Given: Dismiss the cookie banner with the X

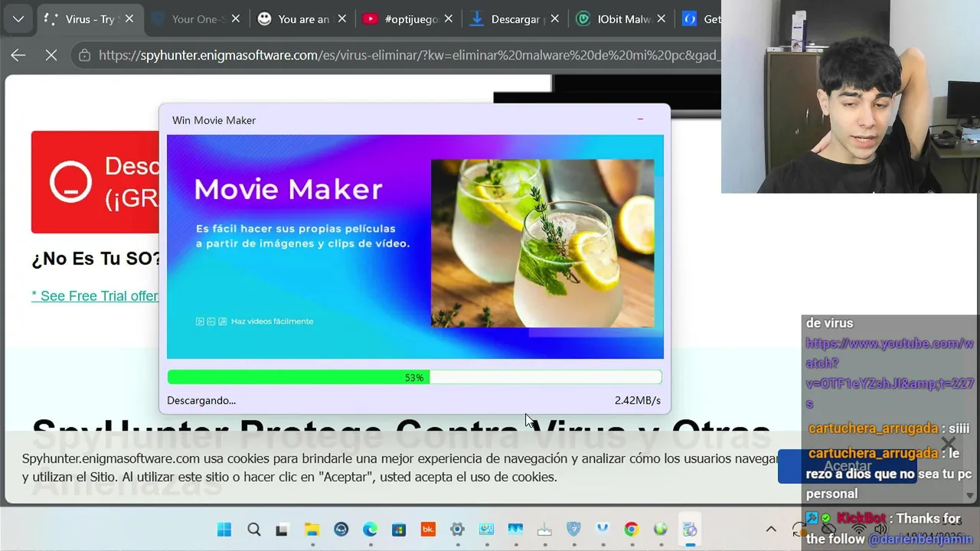Looking at the screenshot, I should (949, 444).
